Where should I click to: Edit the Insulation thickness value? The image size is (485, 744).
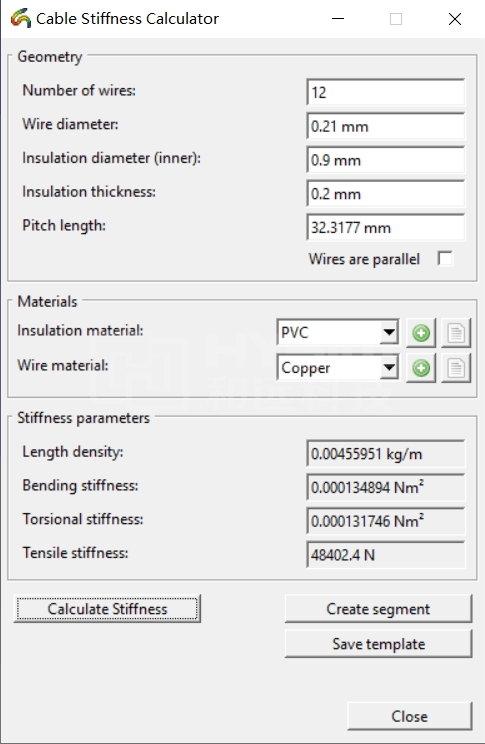click(386, 194)
